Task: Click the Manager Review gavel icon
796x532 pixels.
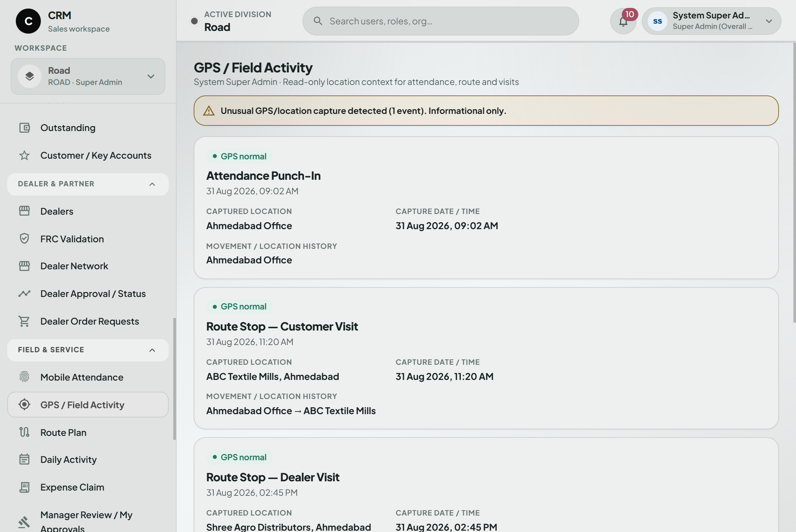Action: pos(24,522)
